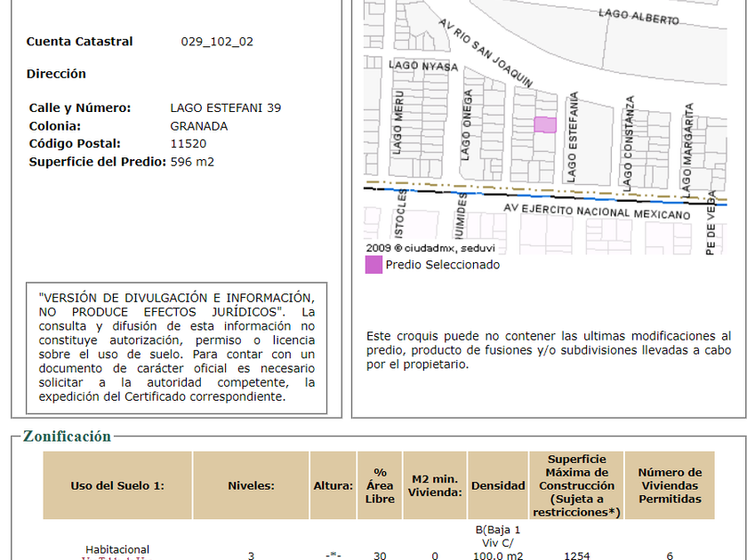Screen dimensions: 747x560
Task: Click the map copyright text ciudadmx, seduvi
Action: coord(430,248)
